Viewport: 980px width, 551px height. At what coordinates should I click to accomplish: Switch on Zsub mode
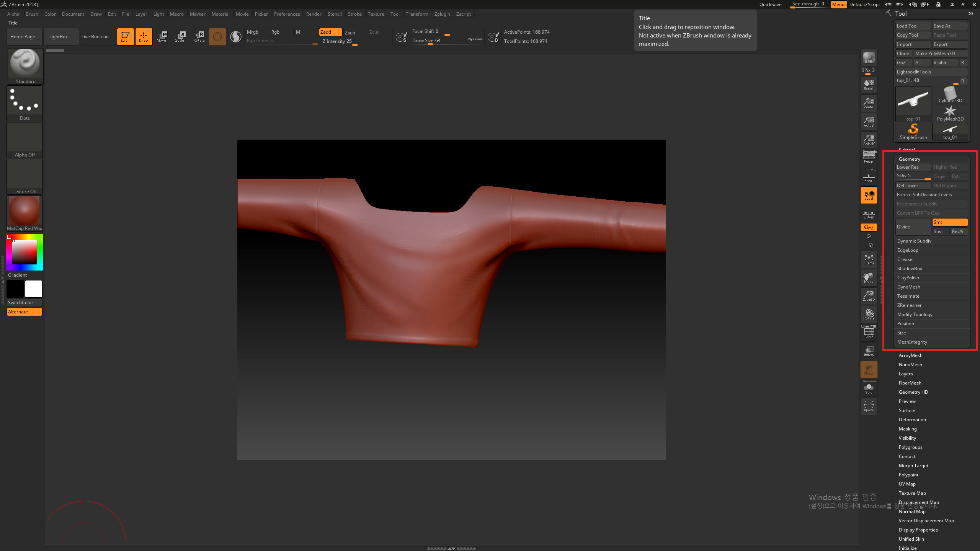point(350,33)
